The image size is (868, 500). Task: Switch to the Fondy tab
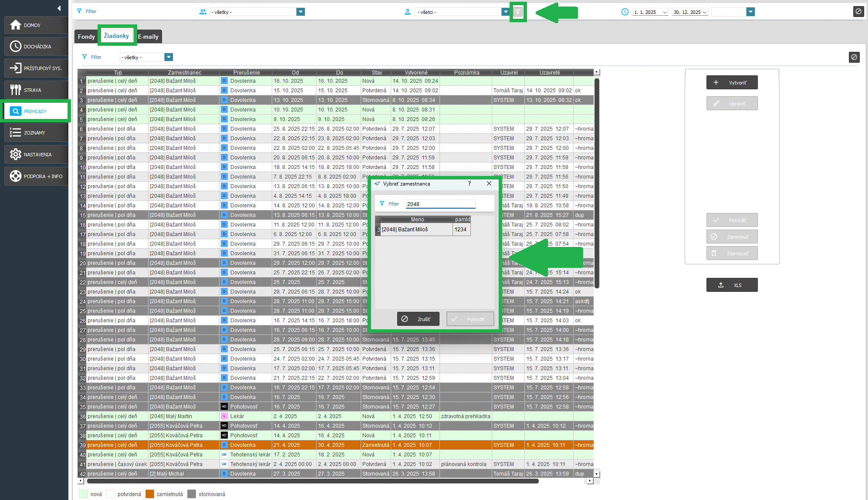click(x=86, y=37)
